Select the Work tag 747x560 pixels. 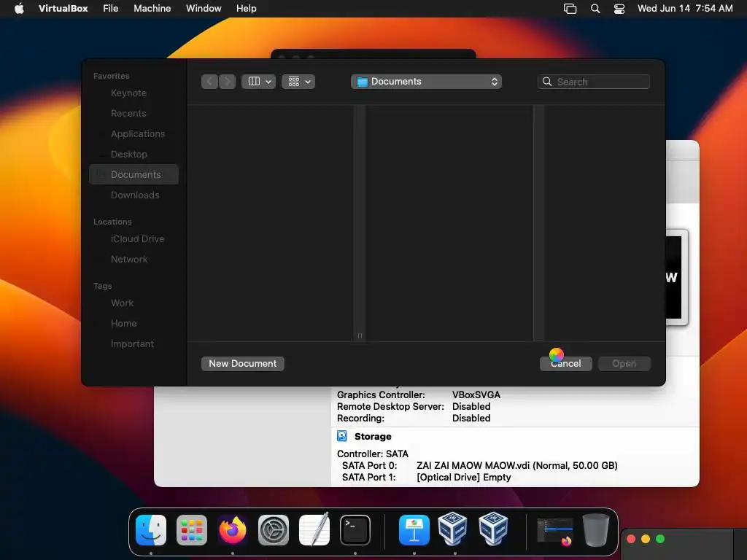point(134,303)
